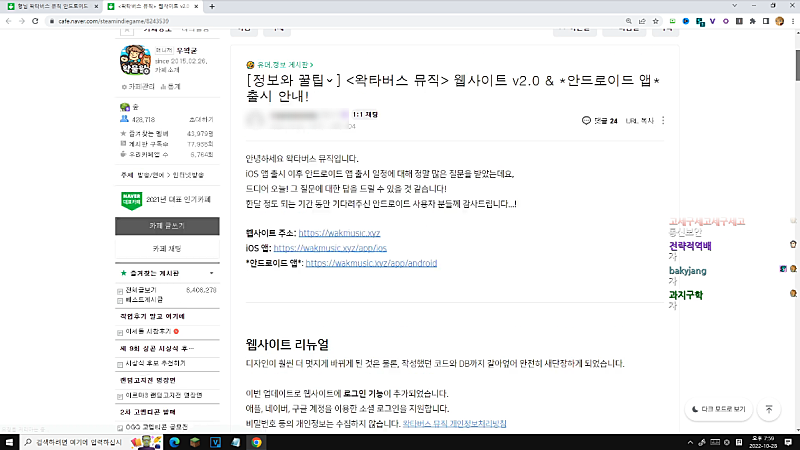Open the Windows Start menu

point(10,441)
